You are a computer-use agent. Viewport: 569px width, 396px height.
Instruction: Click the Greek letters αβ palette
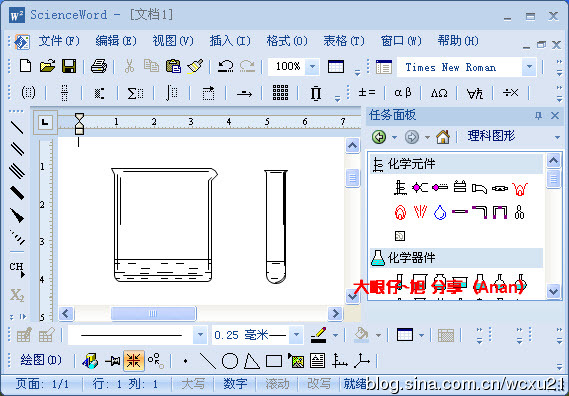(x=403, y=93)
